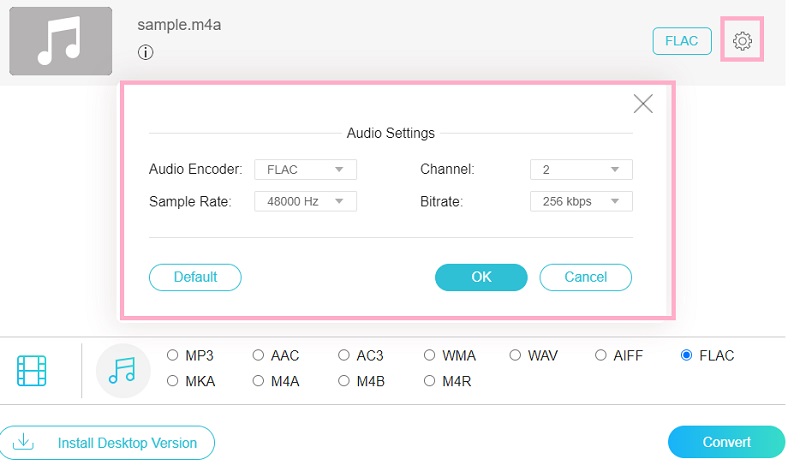Pick AAC as output format

tap(259, 355)
